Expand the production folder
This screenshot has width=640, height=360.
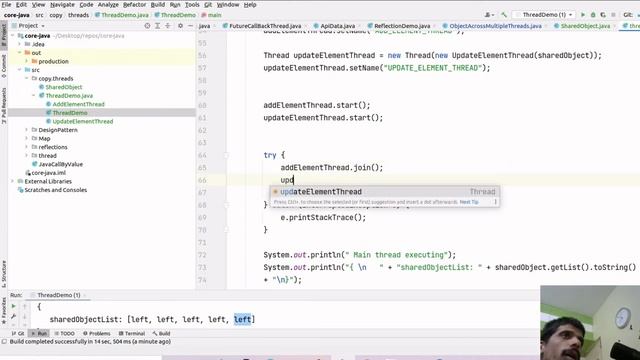[x=27, y=61]
